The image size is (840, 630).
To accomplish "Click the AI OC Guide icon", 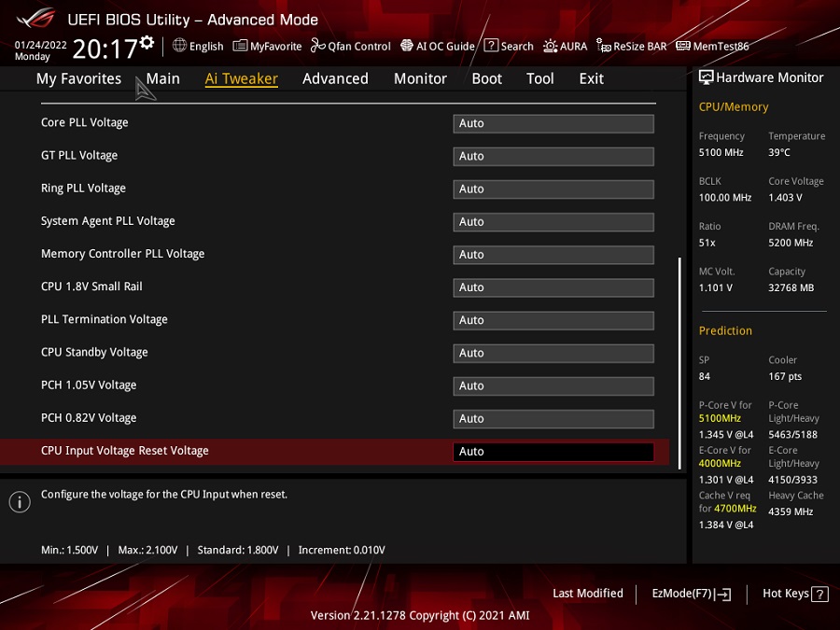I will click(407, 46).
